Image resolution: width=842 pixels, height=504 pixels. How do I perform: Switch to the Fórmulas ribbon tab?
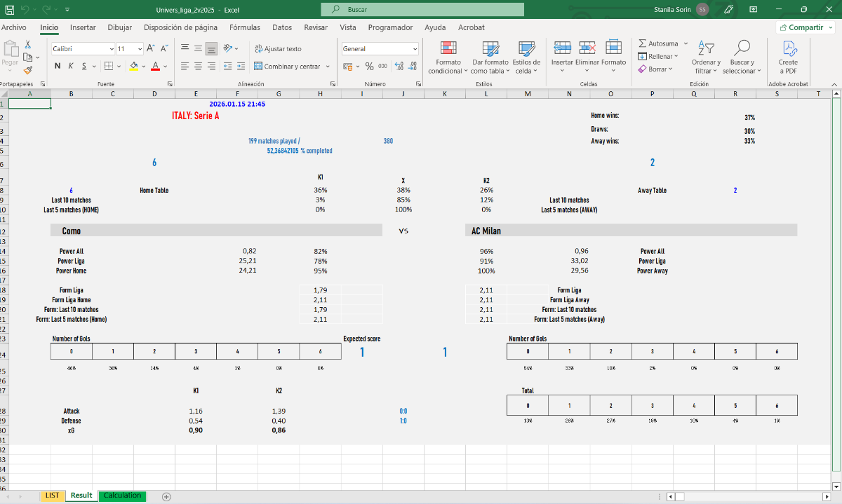pos(244,27)
